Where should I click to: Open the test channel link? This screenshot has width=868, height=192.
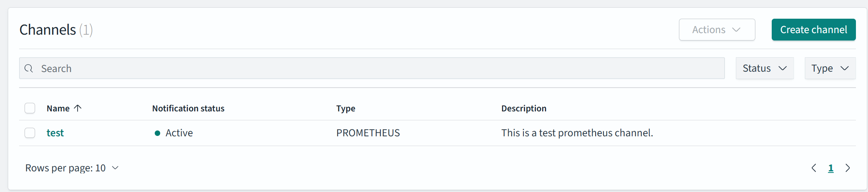[x=55, y=133]
